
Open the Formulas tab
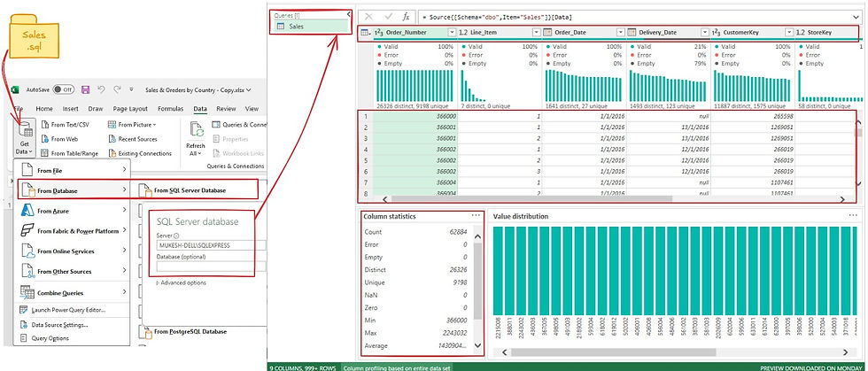pos(170,109)
